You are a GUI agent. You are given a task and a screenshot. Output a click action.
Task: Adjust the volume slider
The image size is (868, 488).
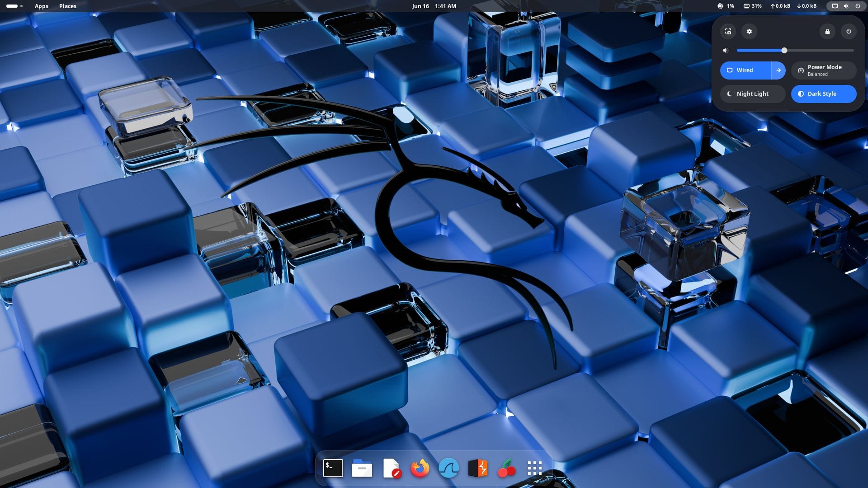click(x=784, y=51)
